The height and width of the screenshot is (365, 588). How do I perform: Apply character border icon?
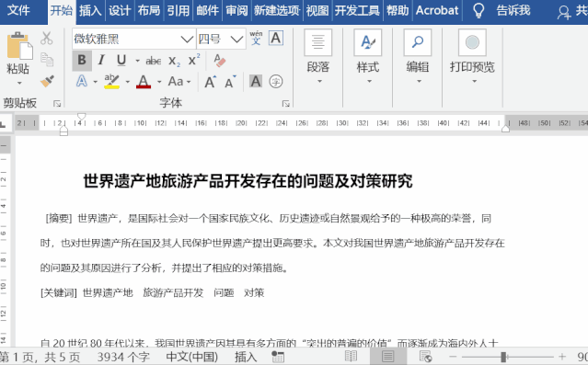coord(276,39)
